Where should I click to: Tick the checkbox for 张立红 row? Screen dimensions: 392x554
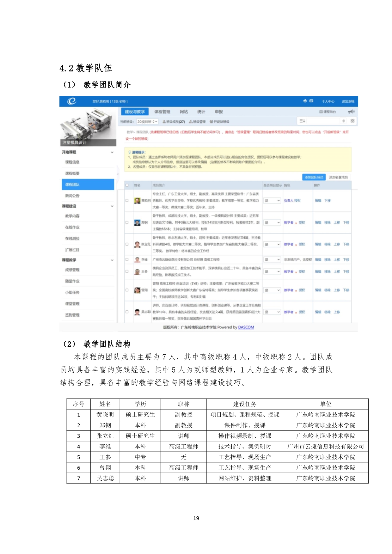coord(127,244)
